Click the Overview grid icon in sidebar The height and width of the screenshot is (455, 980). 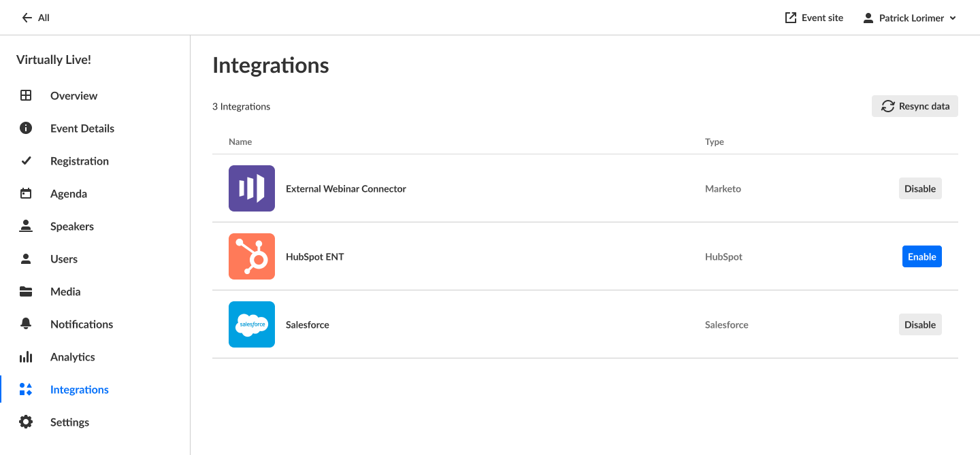click(26, 96)
